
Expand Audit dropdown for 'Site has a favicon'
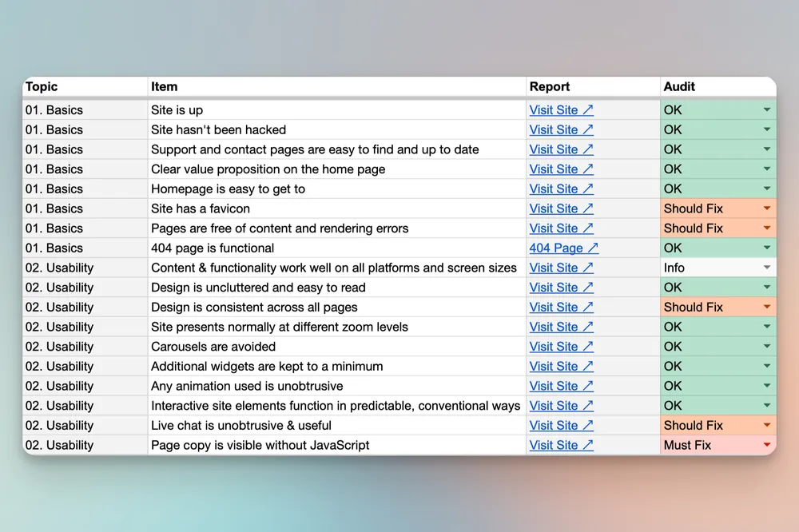point(767,208)
